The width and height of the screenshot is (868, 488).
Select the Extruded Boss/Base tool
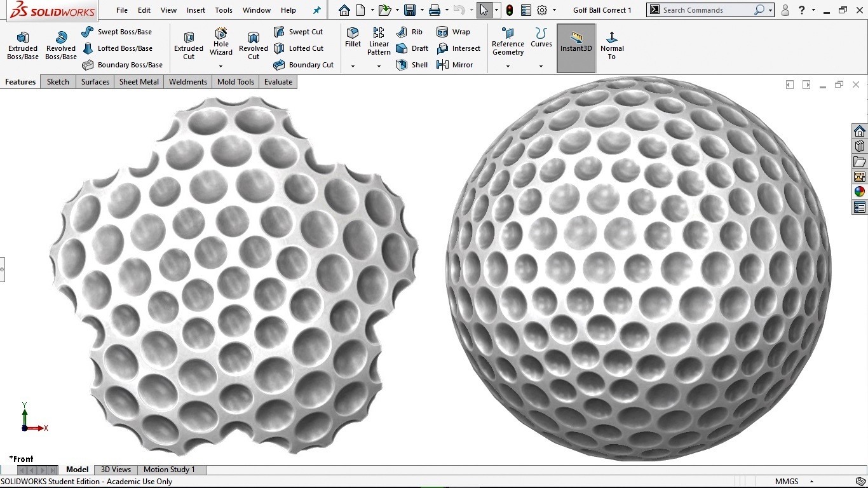23,46
